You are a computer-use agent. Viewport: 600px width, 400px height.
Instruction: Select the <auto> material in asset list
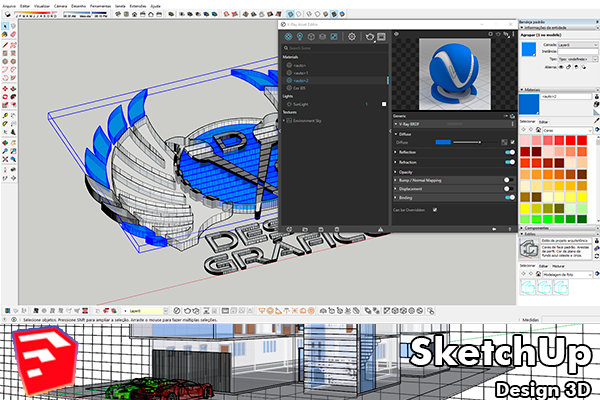(x=300, y=65)
